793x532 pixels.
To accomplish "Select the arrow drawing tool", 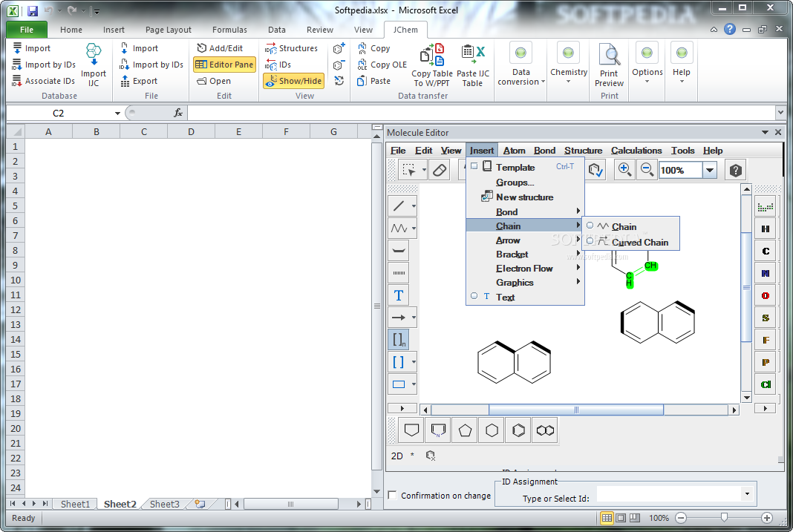I will [x=399, y=318].
